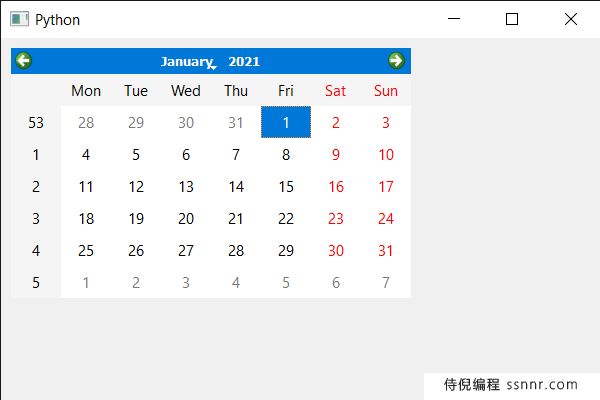Pick date 11 in the calendar

pos(86,186)
